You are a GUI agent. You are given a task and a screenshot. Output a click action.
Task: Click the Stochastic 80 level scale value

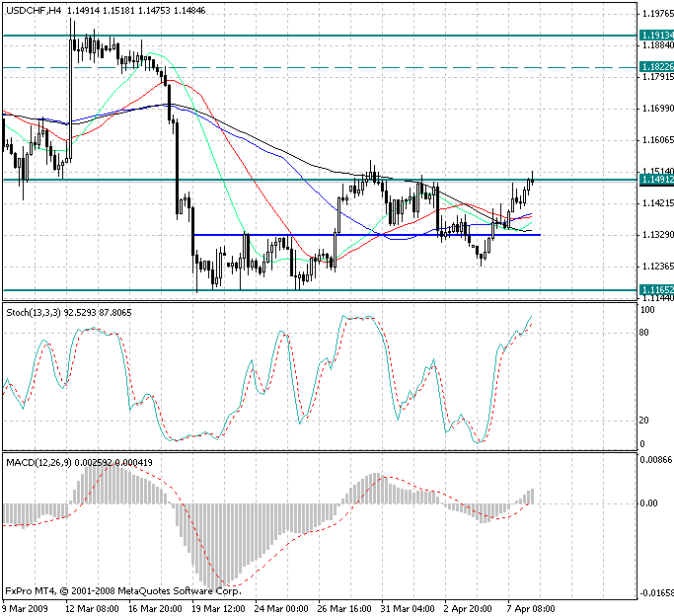click(x=644, y=333)
